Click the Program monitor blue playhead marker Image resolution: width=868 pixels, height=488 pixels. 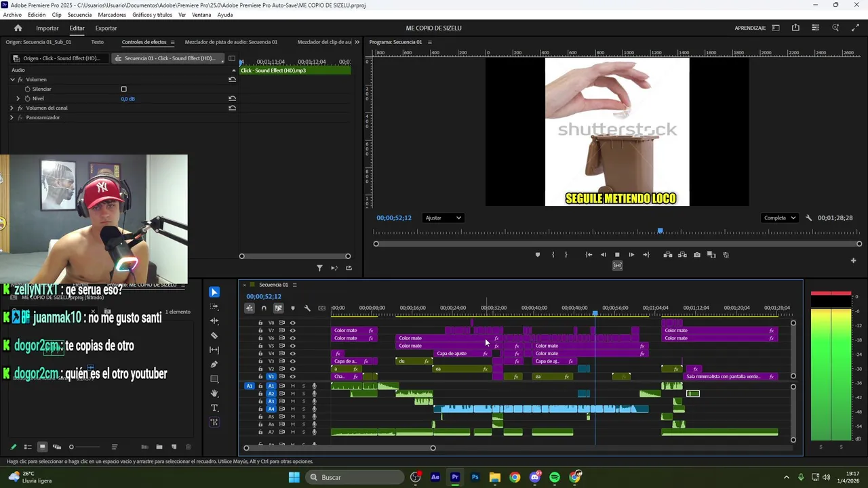[660, 232]
